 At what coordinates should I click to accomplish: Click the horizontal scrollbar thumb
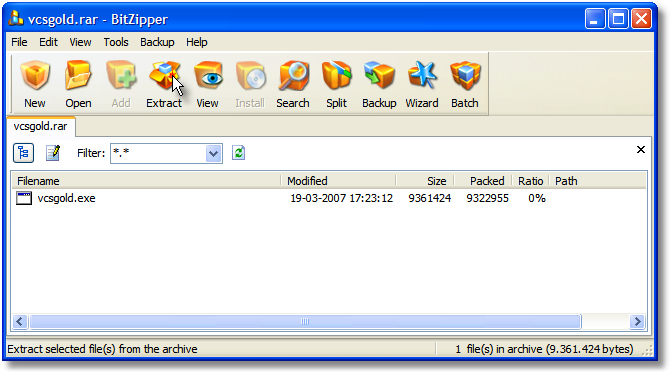[305, 321]
